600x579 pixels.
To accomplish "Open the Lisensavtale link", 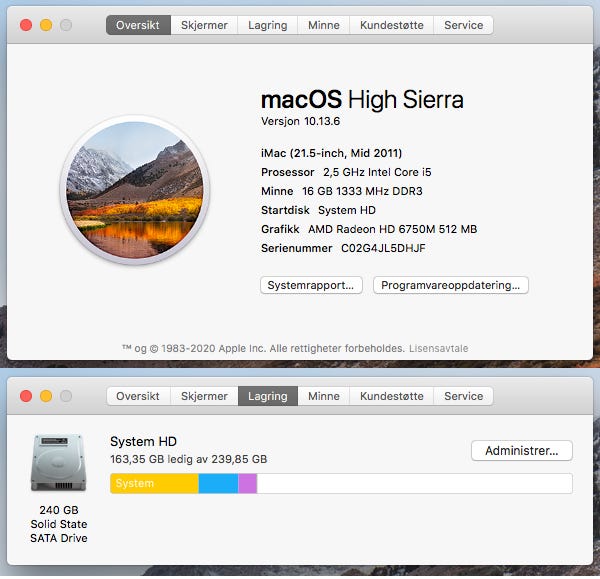I will (439, 349).
